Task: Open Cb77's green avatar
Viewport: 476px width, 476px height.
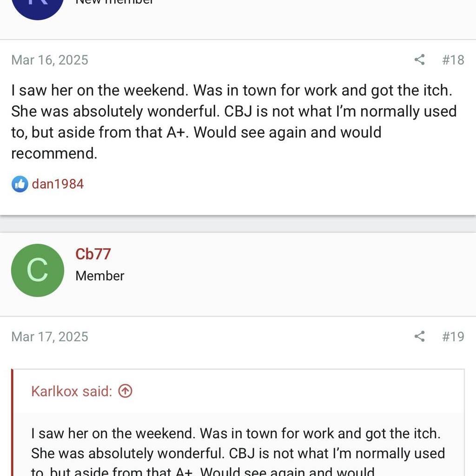Action: (x=37, y=271)
